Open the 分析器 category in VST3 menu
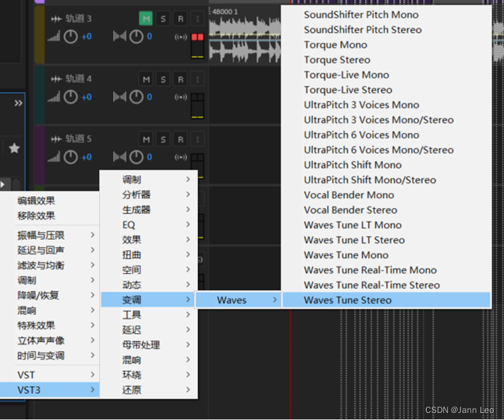 148,194
